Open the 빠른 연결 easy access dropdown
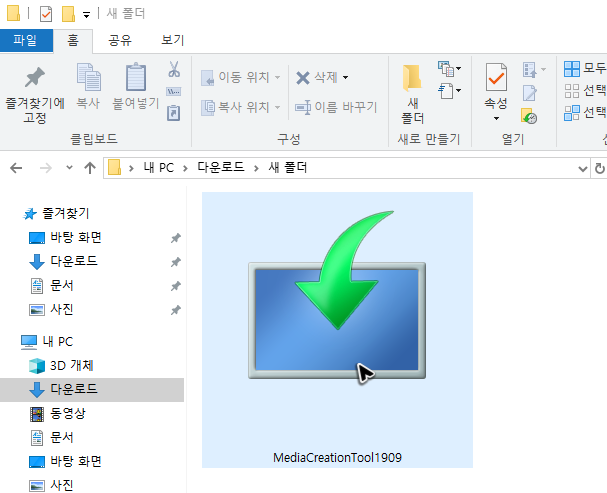Screen dimensions: 607x493 tap(449, 91)
